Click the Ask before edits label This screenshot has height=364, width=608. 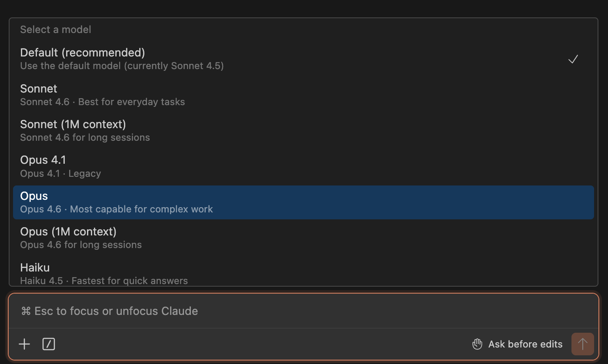525,344
